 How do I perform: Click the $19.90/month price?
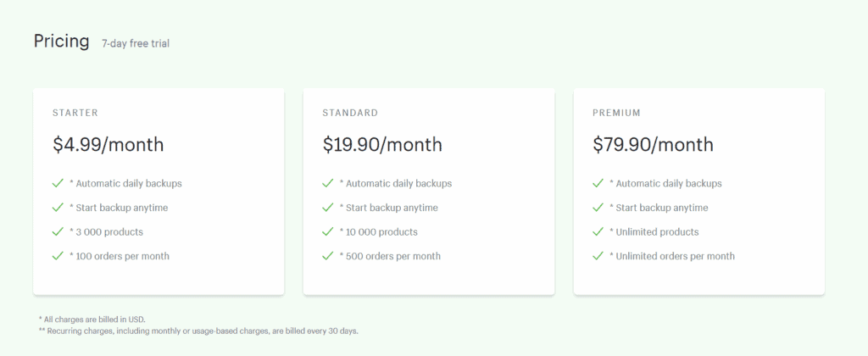pyautogui.click(x=382, y=145)
